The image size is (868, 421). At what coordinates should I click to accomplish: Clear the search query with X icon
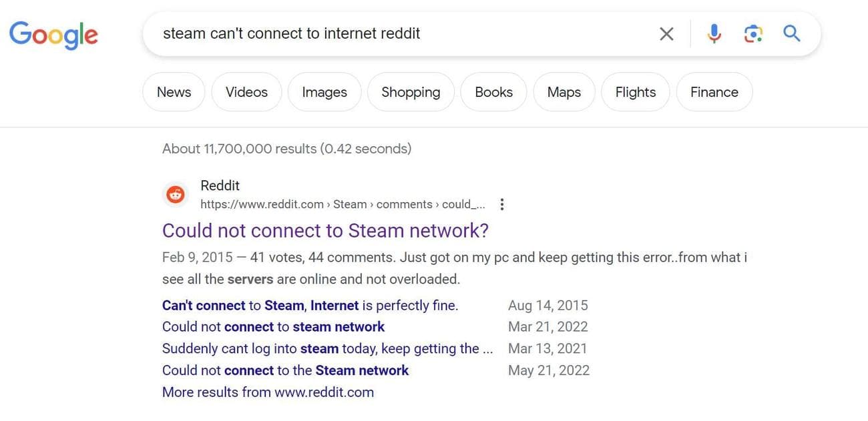point(666,33)
